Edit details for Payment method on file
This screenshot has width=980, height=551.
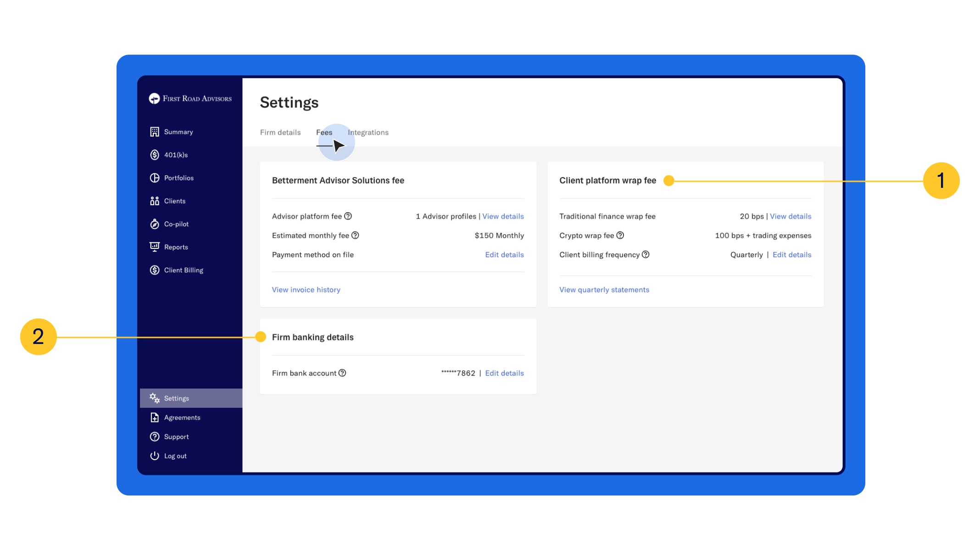click(x=504, y=255)
